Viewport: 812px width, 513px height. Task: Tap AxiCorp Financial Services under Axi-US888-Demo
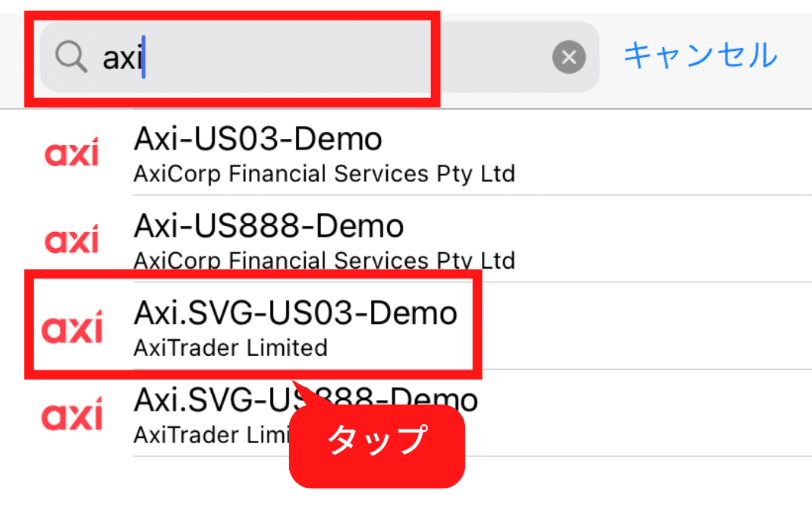coord(324,260)
